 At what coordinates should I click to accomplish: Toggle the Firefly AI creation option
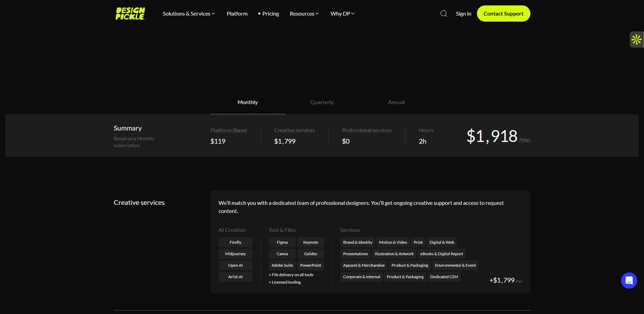[235, 242]
